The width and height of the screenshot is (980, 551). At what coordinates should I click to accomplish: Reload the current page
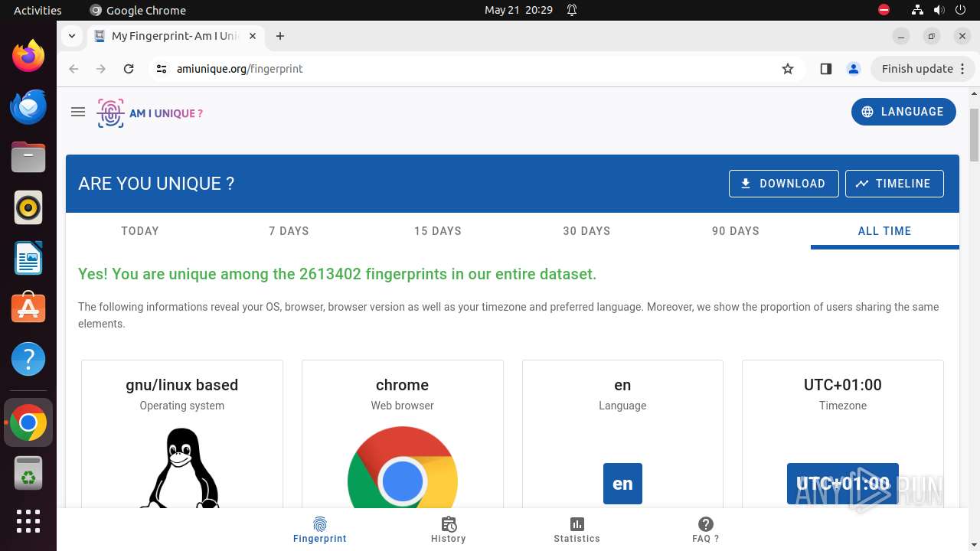pos(129,69)
